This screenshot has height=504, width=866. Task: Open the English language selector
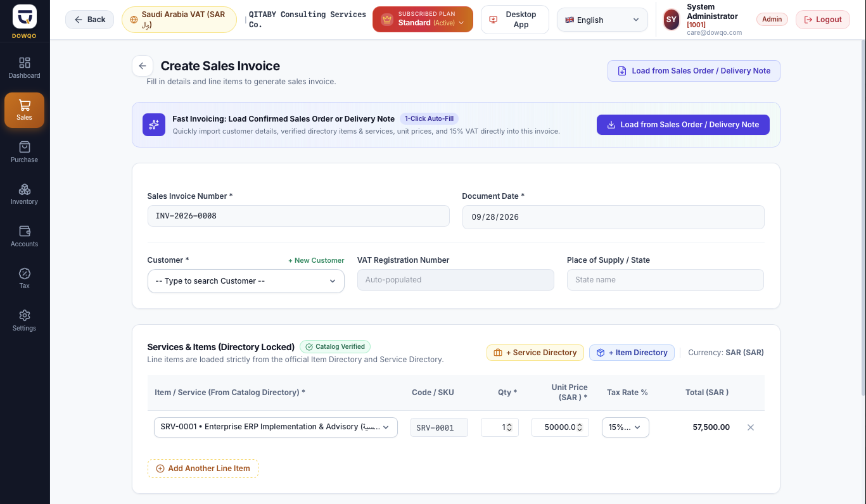(x=602, y=20)
